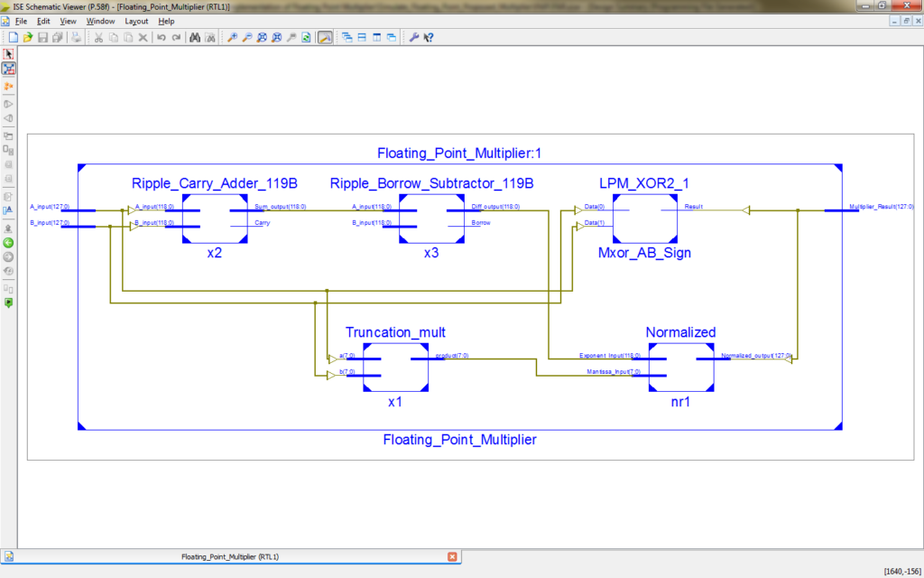Open the File menu
924x578 pixels.
[x=21, y=21]
